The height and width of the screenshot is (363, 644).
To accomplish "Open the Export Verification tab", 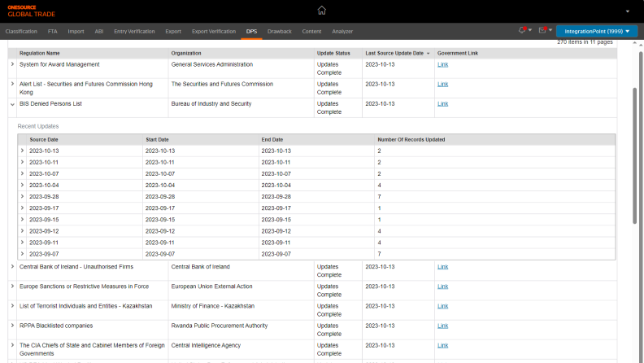I will point(213,31).
